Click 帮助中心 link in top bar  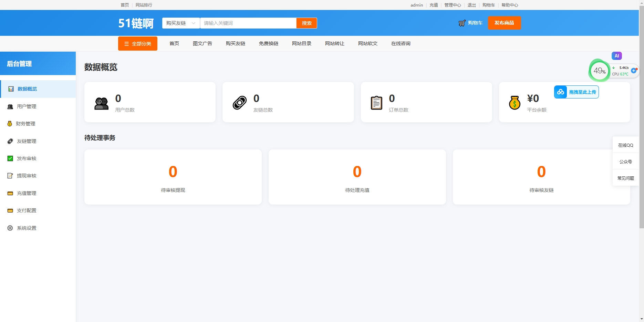(x=510, y=5)
